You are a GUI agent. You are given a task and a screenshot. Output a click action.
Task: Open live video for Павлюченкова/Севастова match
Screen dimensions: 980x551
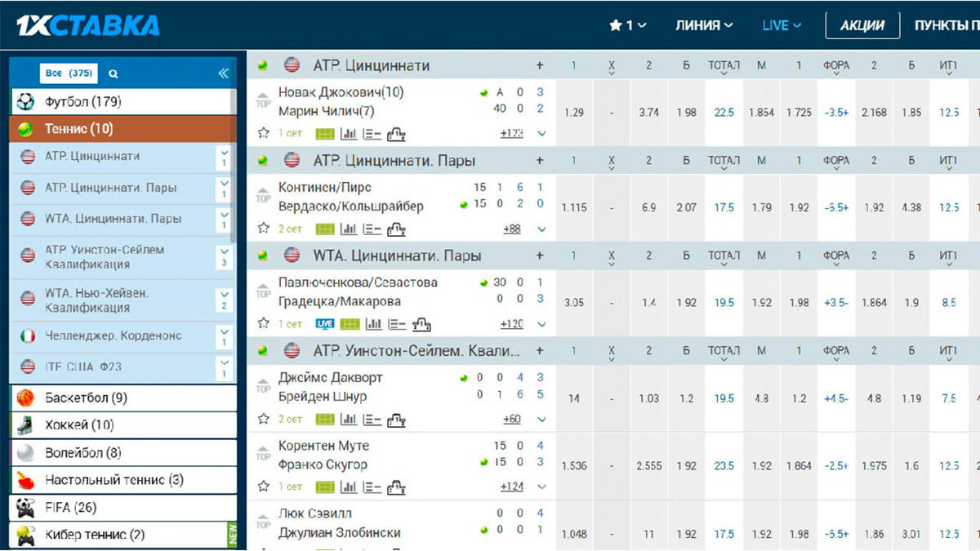coord(325,324)
